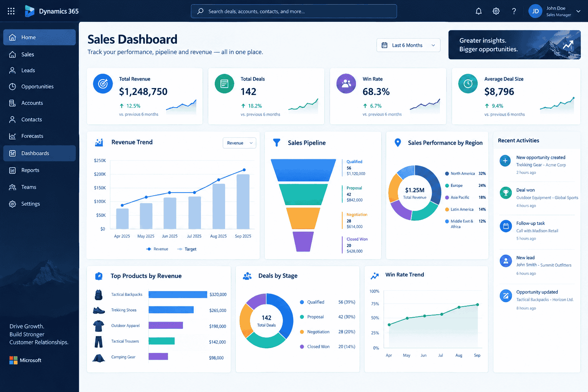Click the Tactical Backpacks product thumbnail
This screenshot has width=588, height=392.
[x=98, y=295]
